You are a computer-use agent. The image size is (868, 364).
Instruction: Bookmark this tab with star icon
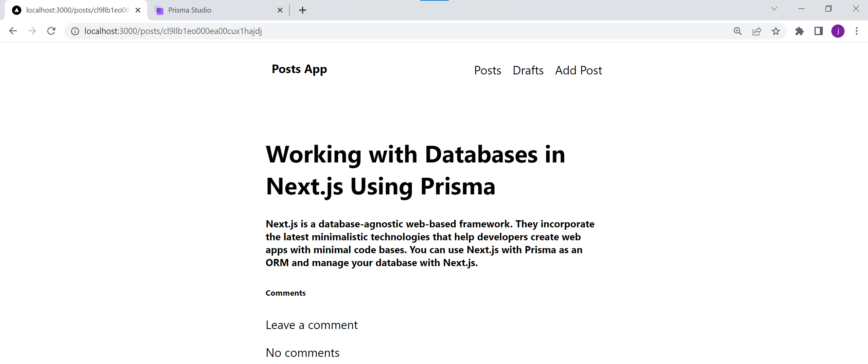776,31
